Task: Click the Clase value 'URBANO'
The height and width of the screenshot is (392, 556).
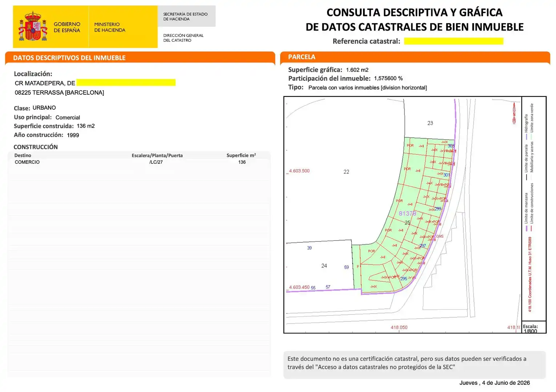Action: tap(44, 108)
